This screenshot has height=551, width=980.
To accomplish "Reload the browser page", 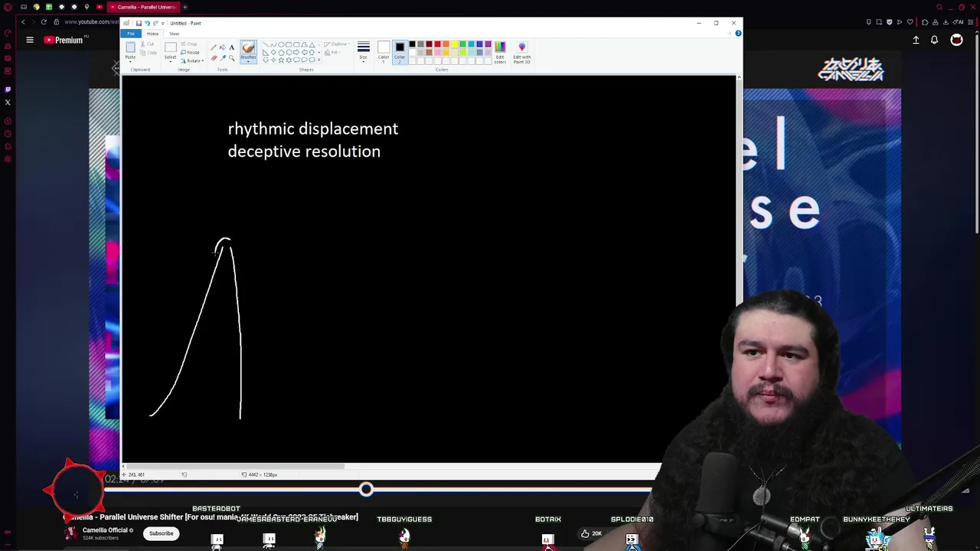I will coord(44,21).
